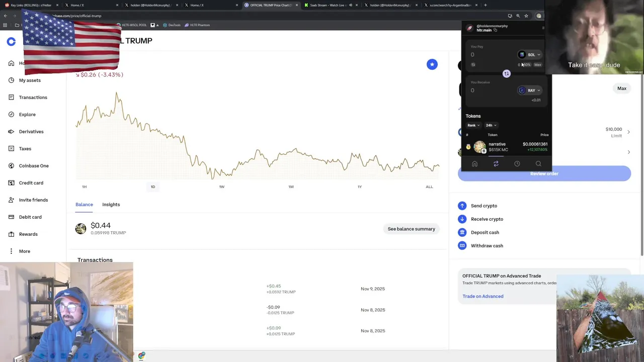
Task: Click the Max button on Coinbase panel
Action: click(x=622, y=88)
